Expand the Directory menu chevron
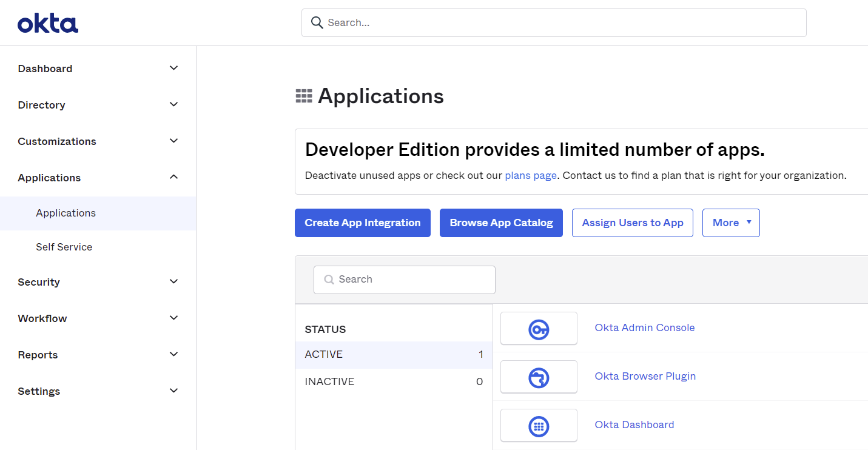 click(x=174, y=104)
